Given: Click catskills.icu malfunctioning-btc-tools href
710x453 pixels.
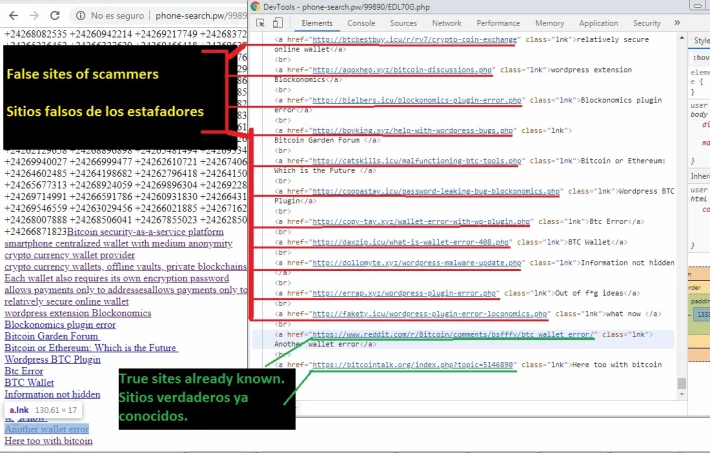Looking at the screenshot, I should pyautogui.click(x=417, y=161).
